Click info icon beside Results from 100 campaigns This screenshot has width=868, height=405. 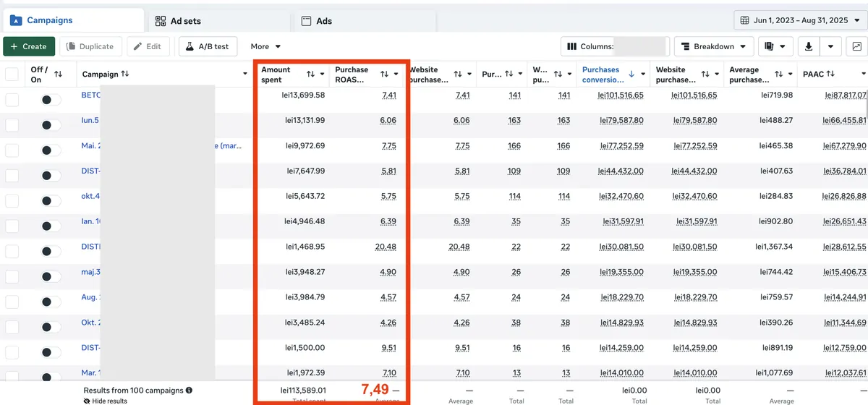point(189,391)
